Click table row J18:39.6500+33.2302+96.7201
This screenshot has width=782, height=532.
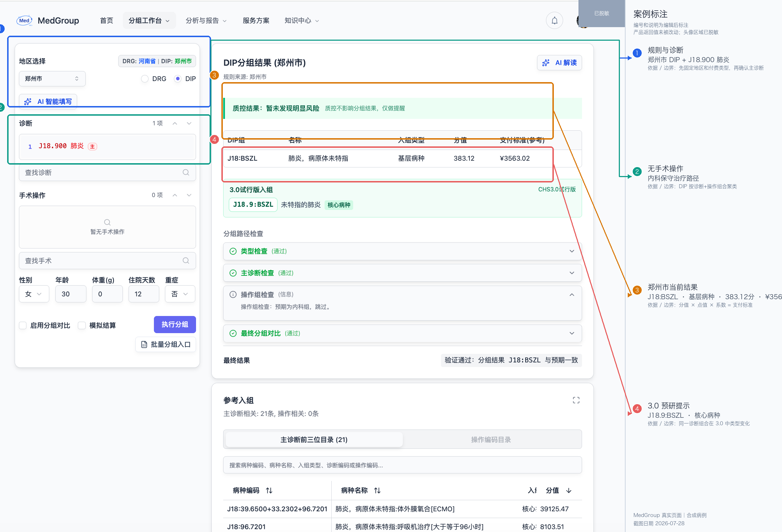point(402,509)
